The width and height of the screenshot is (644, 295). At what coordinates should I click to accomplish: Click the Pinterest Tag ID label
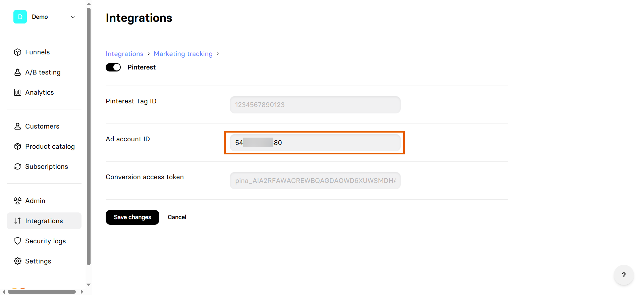click(x=131, y=101)
